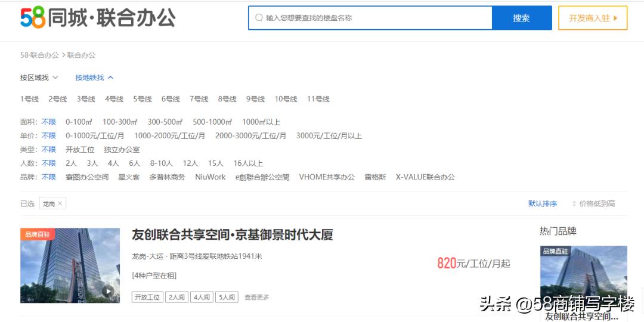This screenshot has width=644, height=322.
Task: Open the 联合办公 breadcrumb link
Action: [x=81, y=55]
